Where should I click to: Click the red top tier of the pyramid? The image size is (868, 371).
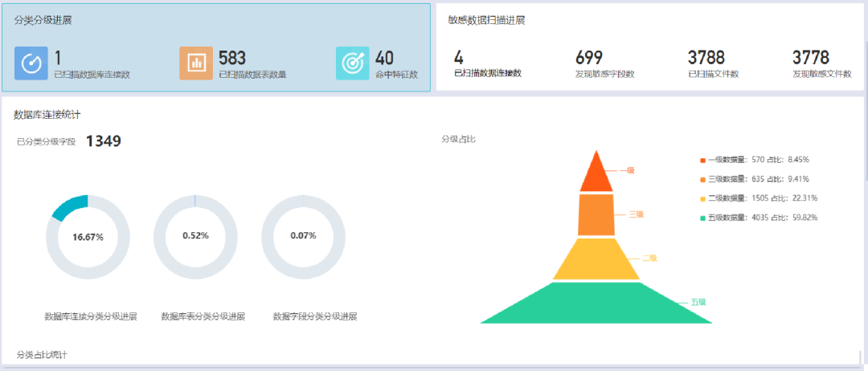(596, 174)
